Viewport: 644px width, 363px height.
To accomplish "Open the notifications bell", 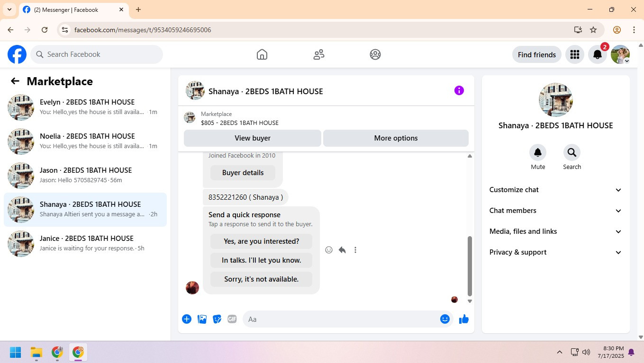I will tap(598, 54).
